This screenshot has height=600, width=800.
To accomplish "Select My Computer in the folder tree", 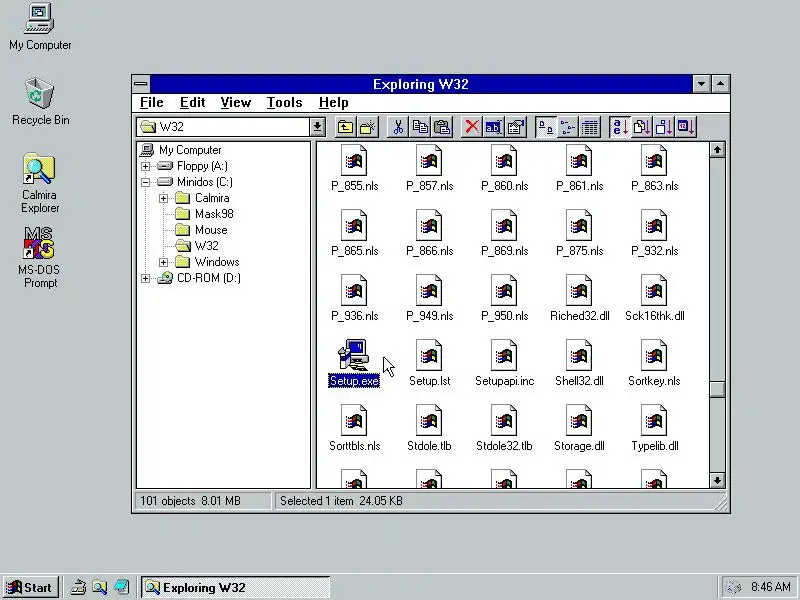I will (x=181, y=150).
